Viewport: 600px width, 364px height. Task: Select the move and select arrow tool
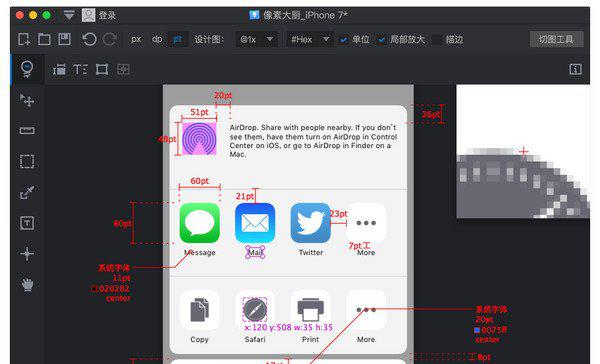(27, 100)
